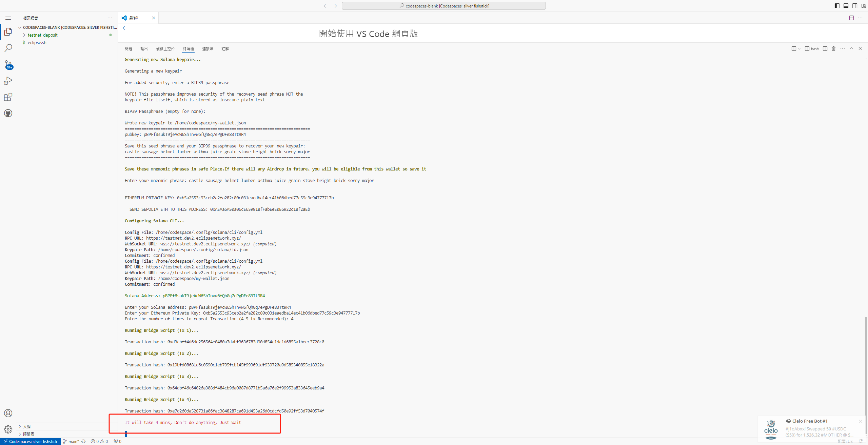868x445 pixels.
Task: Open the Manage gear icon
Action: [8, 429]
